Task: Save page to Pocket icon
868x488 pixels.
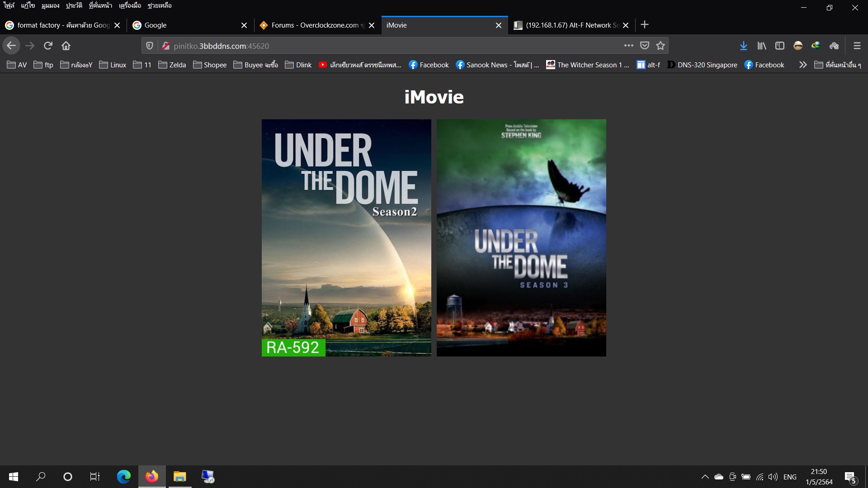Action: [x=645, y=46]
